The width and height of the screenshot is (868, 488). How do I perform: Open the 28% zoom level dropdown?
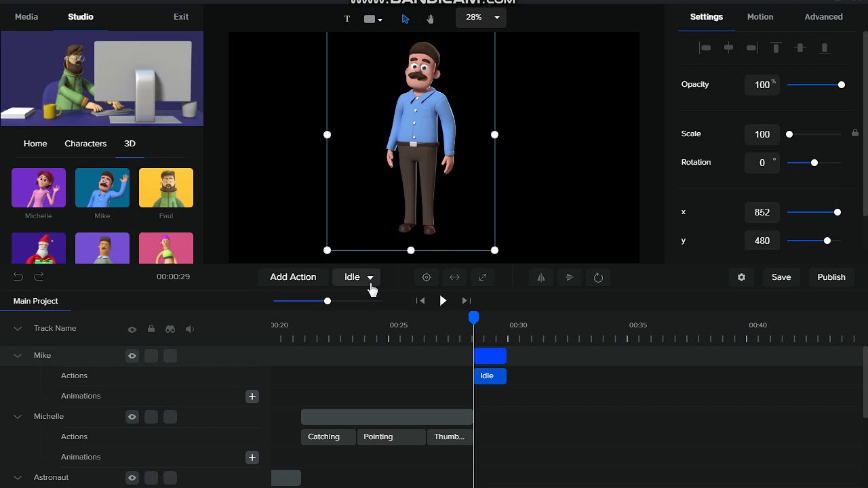pos(481,18)
